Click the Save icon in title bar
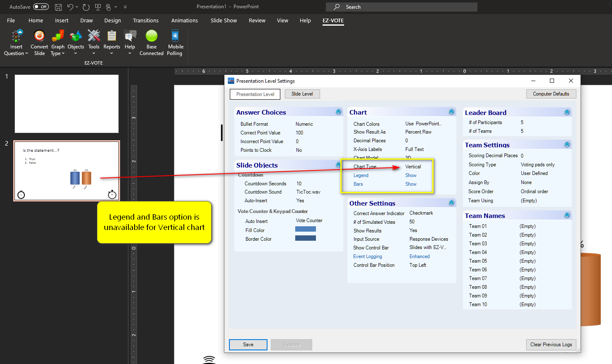The width and height of the screenshot is (612, 364). 58,7
